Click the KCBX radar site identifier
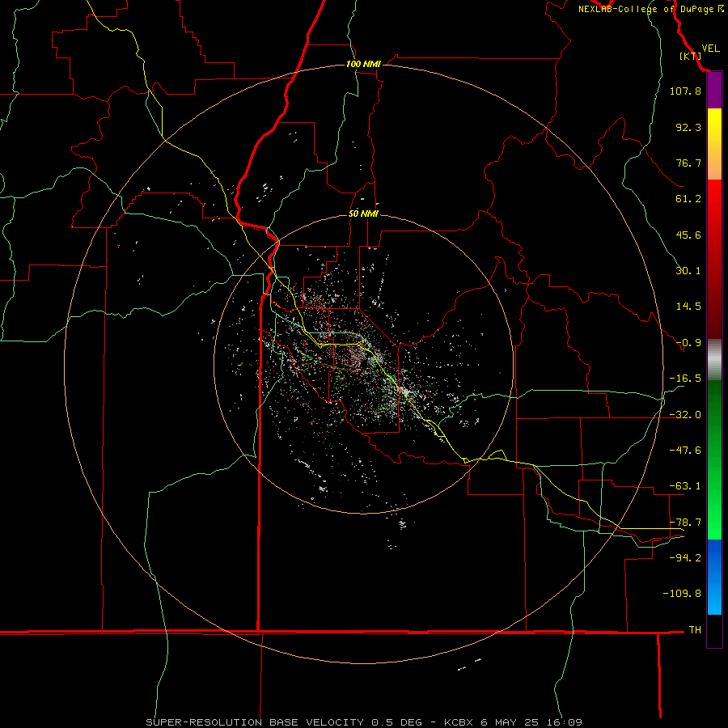728x728 pixels. pyautogui.click(x=459, y=722)
